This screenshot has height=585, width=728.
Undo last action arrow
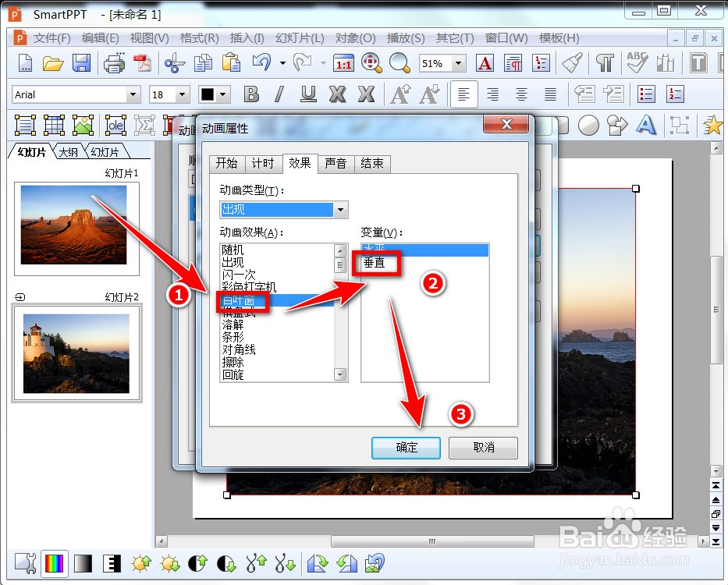tap(262, 62)
